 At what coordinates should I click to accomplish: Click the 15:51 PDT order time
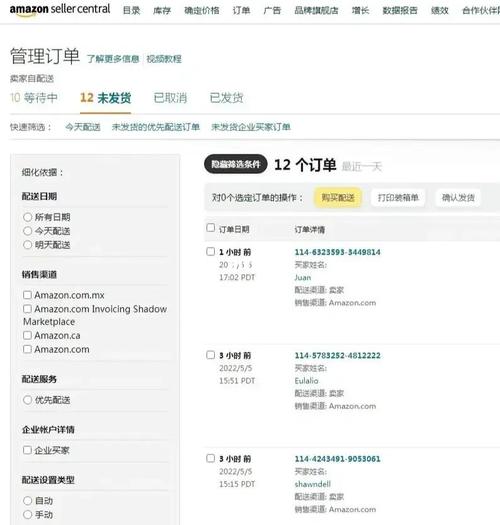point(237,381)
